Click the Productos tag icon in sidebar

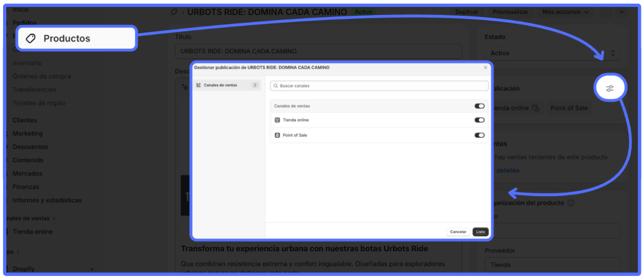pyautogui.click(x=30, y=38)
